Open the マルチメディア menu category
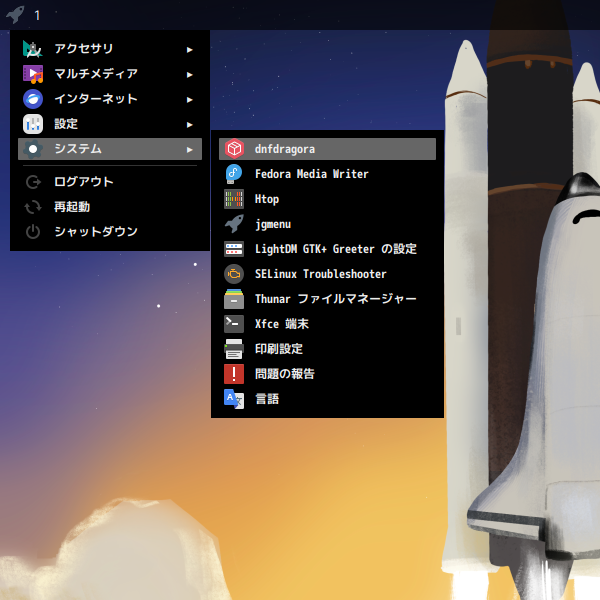 pos(110,74)
